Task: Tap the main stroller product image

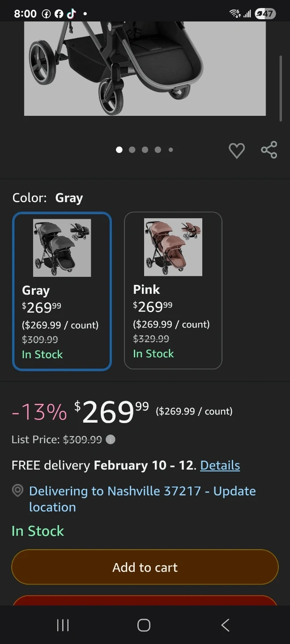Action: pyautogui.click(x=145, y=68)
